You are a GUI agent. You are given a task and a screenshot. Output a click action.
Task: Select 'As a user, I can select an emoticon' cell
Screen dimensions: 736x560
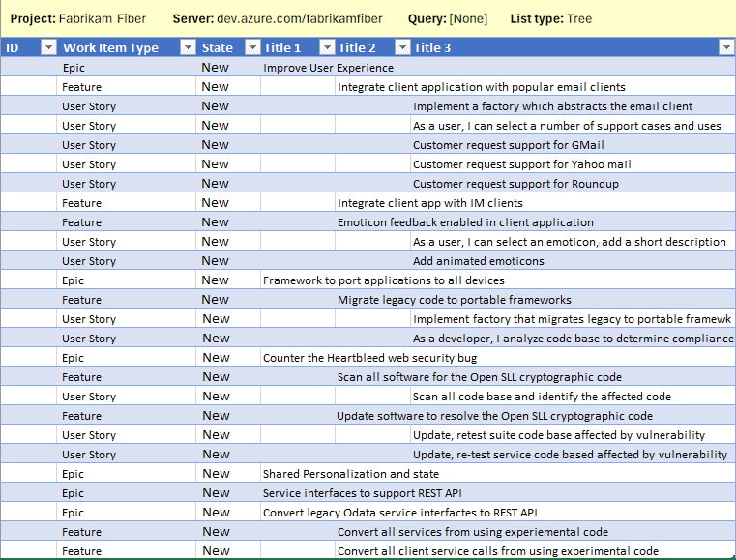click(570, 242)
